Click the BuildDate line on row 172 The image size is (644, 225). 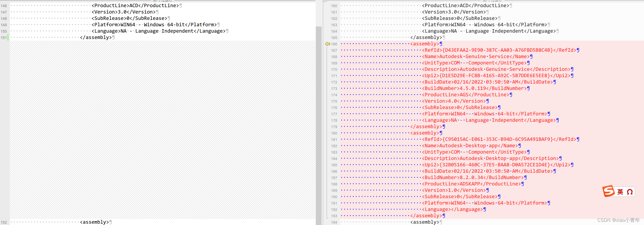pyautogui.click(x=488, y=82)
